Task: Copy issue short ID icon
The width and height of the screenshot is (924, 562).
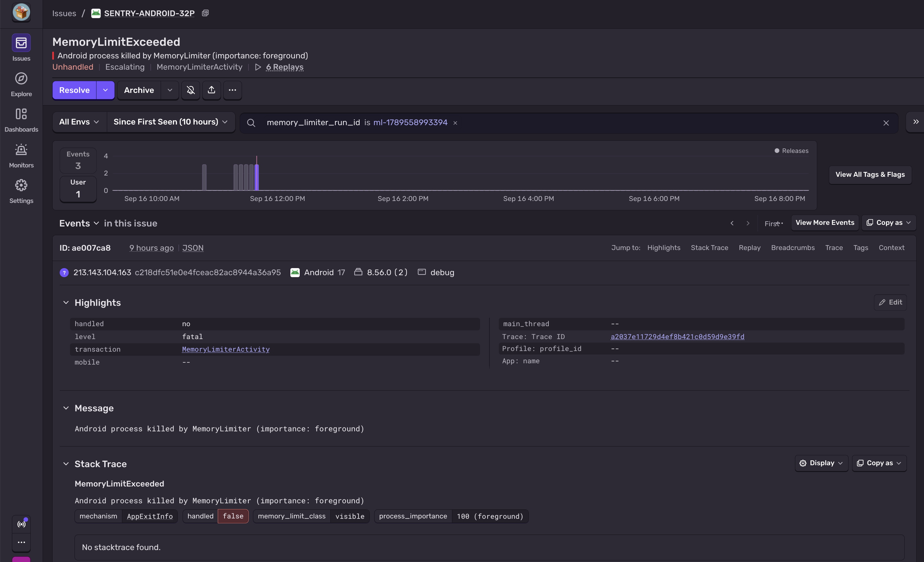Action: point(205,13)
